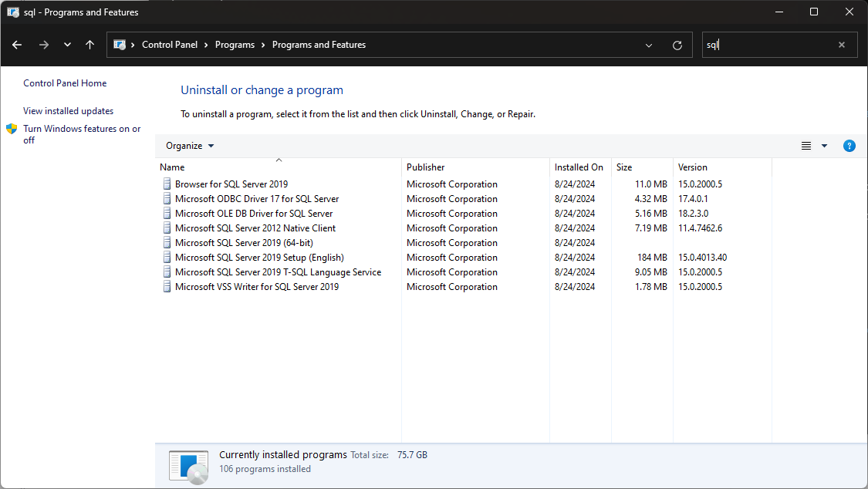Open the view options dropdown arrow
The height and width of the screenshot is (489, 868).
824,146
